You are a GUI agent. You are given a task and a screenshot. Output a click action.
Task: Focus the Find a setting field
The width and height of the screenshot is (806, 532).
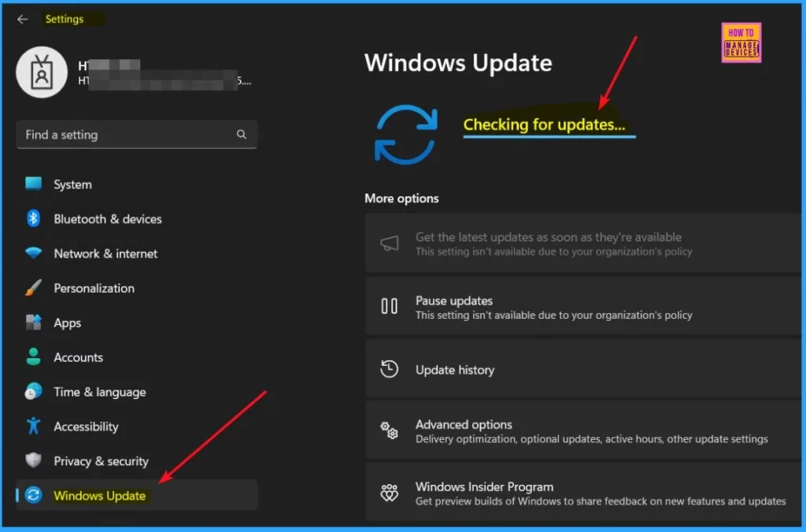coord(137,135)
